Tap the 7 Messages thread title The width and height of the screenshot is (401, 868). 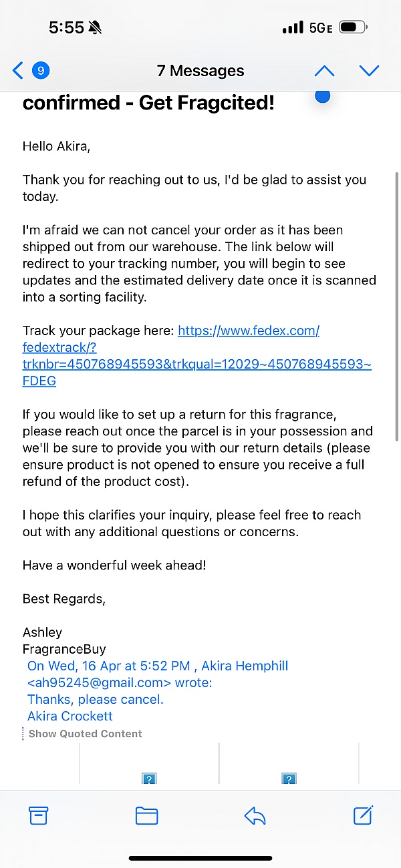200,71
